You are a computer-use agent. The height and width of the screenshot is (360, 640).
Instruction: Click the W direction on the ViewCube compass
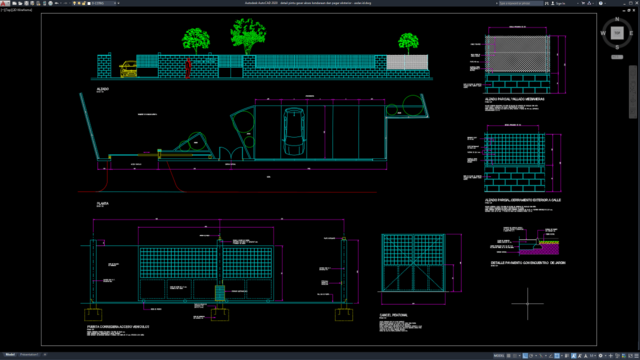(603, 33)
